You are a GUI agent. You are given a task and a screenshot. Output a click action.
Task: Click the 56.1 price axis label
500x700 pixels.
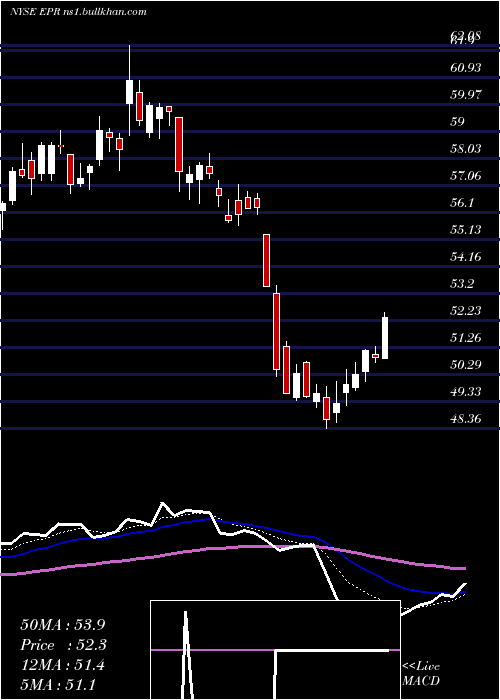[x=462, y=203]
